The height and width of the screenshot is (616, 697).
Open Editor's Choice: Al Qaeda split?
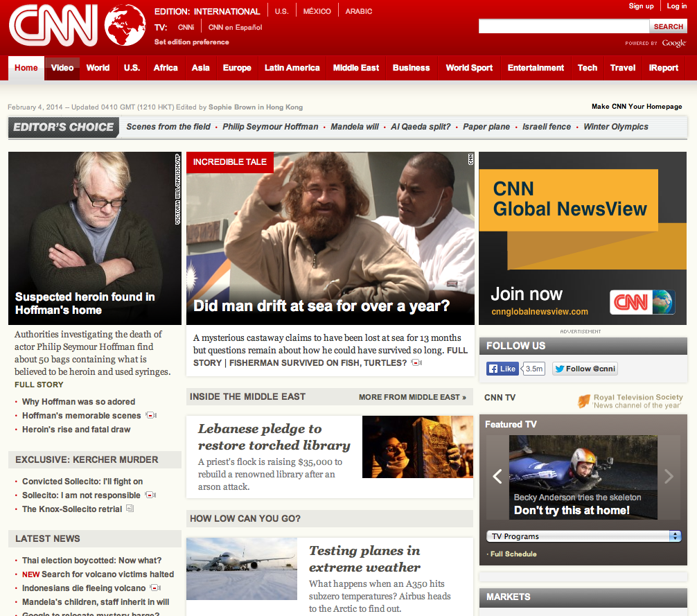(x=421, y=127)
